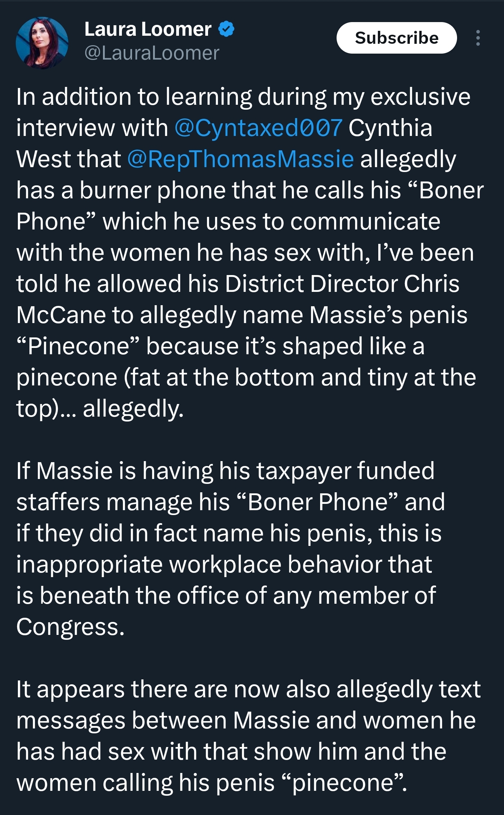504x815 pixels.
Task: Open the three-dot more options menu
Action: point(478,38)
